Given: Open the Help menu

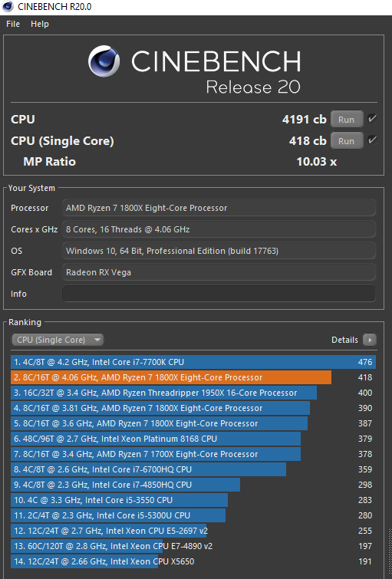Looking at the screenshot, I should [x=40, y=24].
